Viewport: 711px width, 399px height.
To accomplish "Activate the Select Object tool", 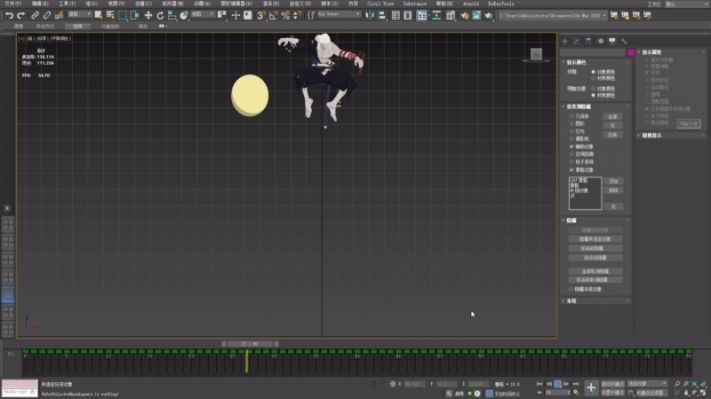I will pos(98,15).
